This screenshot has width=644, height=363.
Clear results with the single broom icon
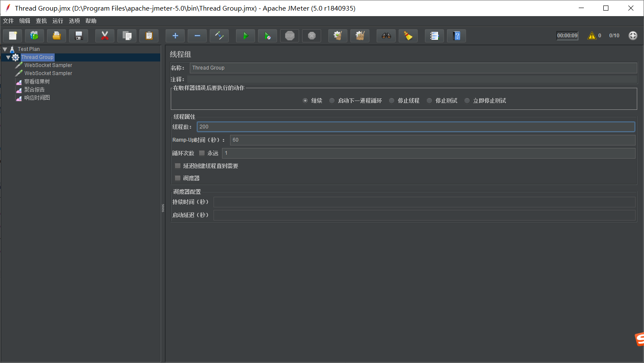click(x=338, y=36)
